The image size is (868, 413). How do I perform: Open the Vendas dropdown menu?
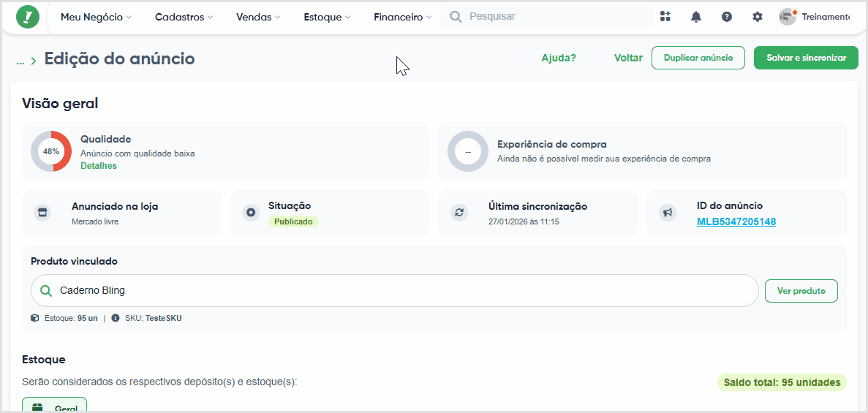click(x=258, y=17)
